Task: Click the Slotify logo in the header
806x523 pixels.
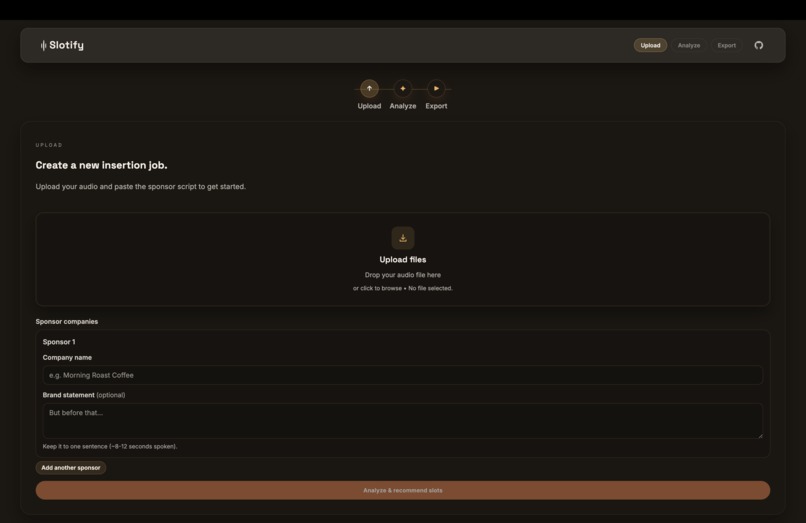Action: pyautogui.click(x=62, y=45)
